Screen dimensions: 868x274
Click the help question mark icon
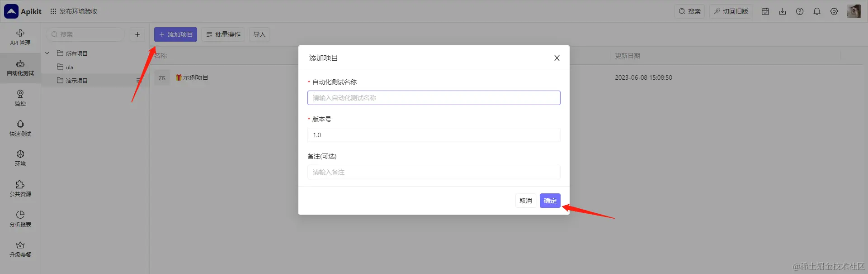pos(800,11)
